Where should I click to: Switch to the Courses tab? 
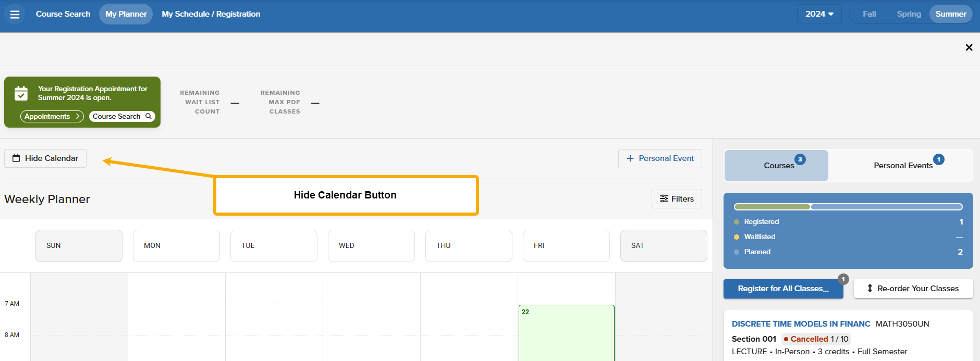coord(776,166)
